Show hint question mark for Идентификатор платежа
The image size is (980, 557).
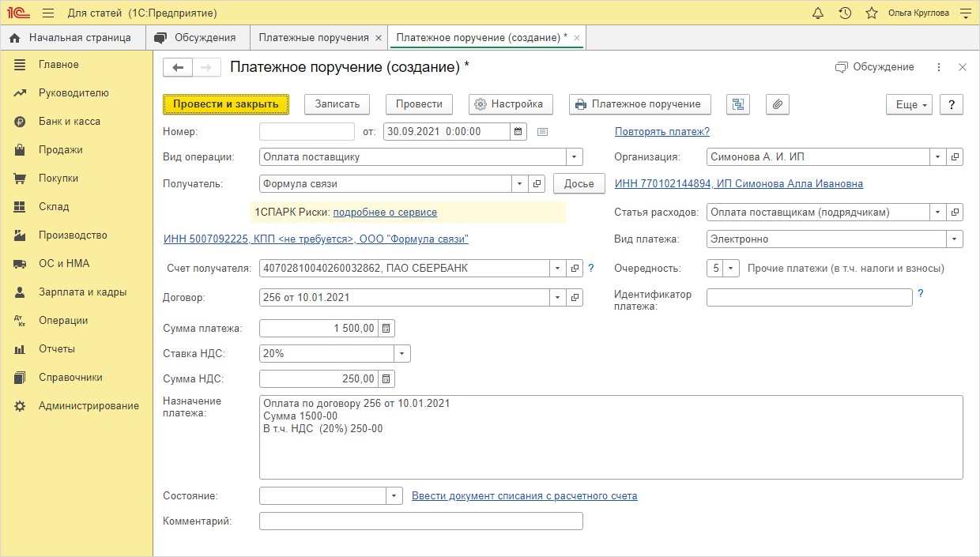click(920, 294)
